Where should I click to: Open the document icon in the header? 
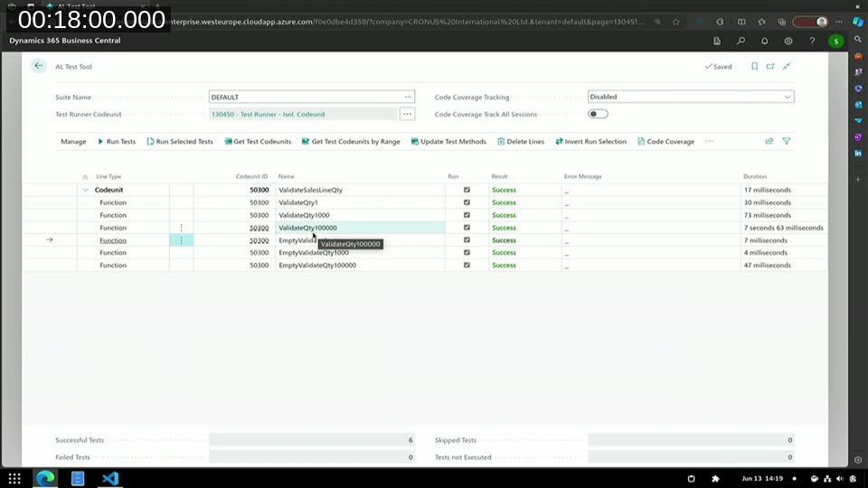point(717,41)
